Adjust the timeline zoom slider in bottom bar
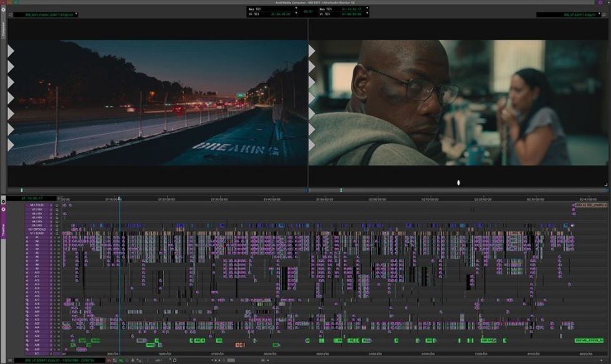 point(231,360)
